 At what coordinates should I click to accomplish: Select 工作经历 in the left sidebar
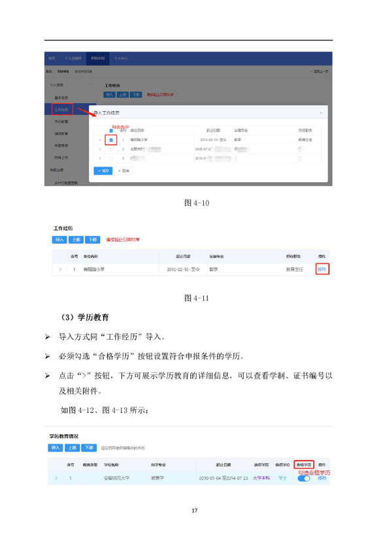(x=63, y=109)
